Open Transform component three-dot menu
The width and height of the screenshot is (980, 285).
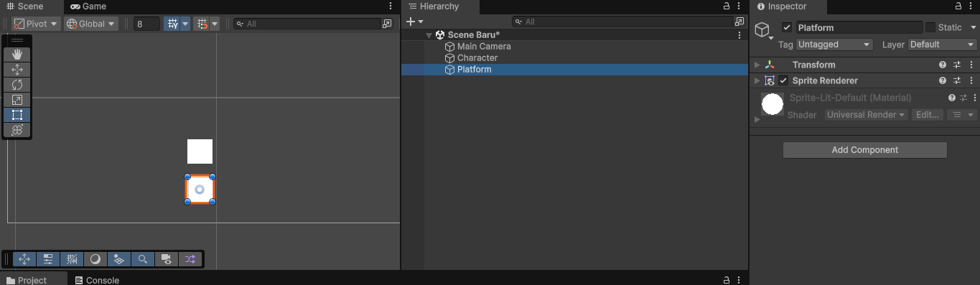pyautogui.click(x=971, y=65)
